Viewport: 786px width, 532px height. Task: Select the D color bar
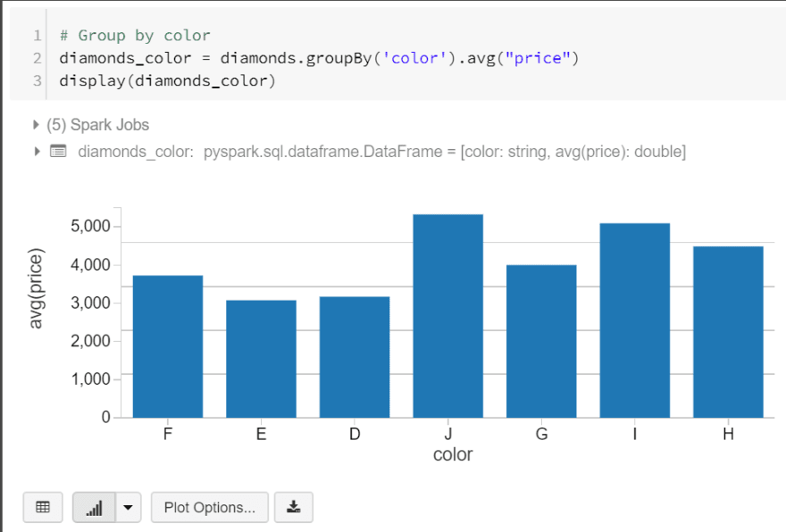[355, 357]
